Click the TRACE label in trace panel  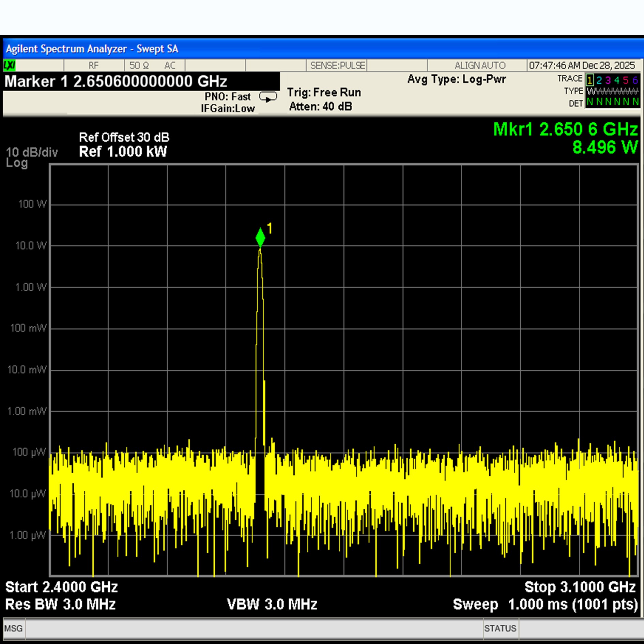(570, 79)
